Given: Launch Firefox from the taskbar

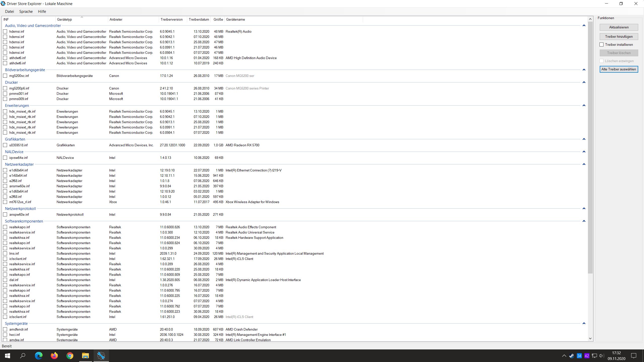Looking at the screenshot, I should click(x=54, y=356).
